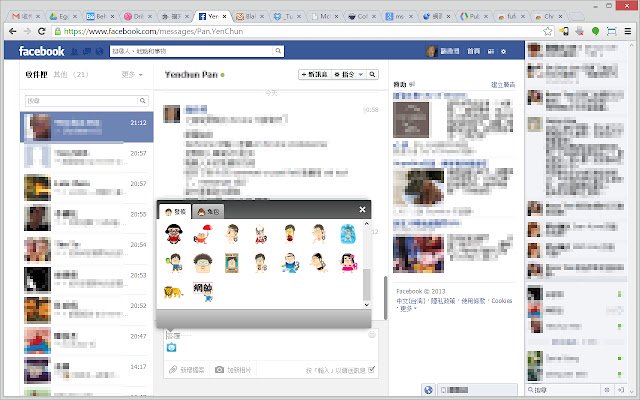Open the conversation timed 20:53

pyautogui.click(x=87, y=280)
